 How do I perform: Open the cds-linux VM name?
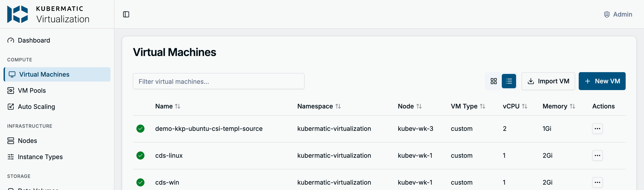(x=169, y=155)
